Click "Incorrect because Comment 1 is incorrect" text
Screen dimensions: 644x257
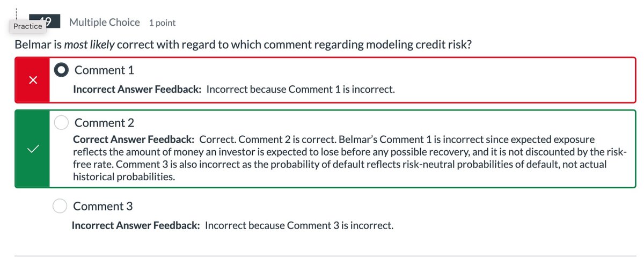pos(301,89)
